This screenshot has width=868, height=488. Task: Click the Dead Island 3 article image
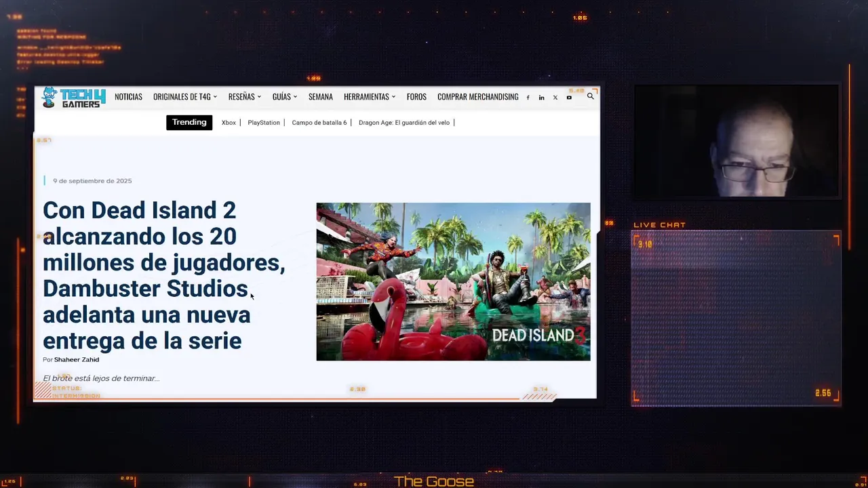pyautogui.click(x=453, y=281)
